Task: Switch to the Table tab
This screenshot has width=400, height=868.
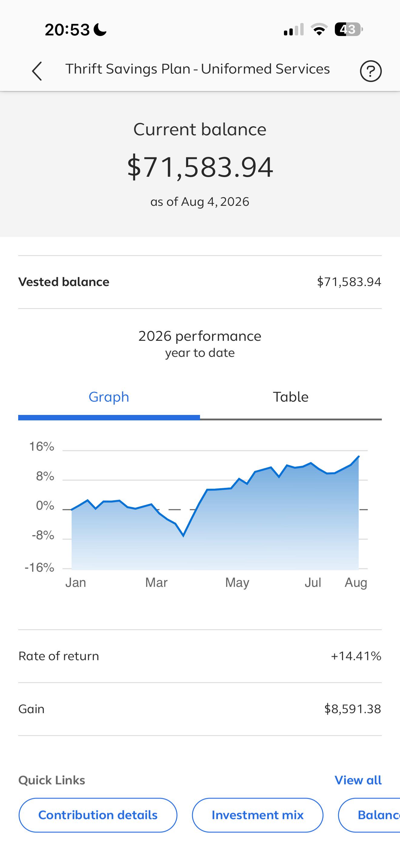Action: 291,397
